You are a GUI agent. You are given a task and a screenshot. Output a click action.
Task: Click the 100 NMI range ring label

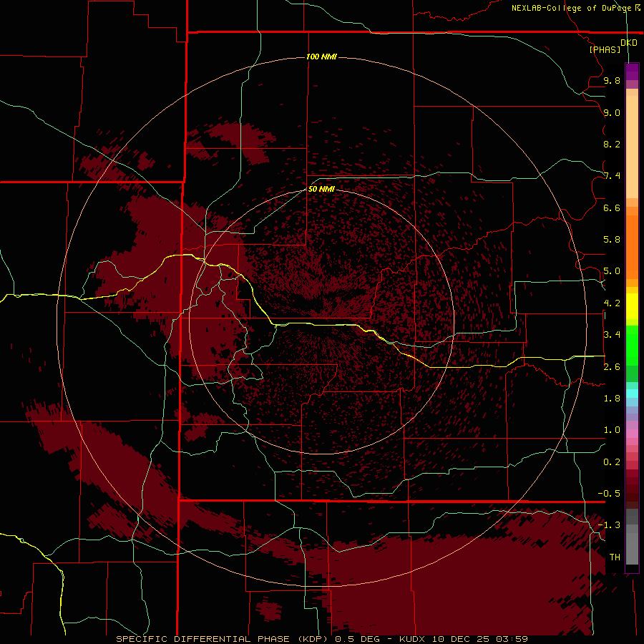tap(321, 57)
